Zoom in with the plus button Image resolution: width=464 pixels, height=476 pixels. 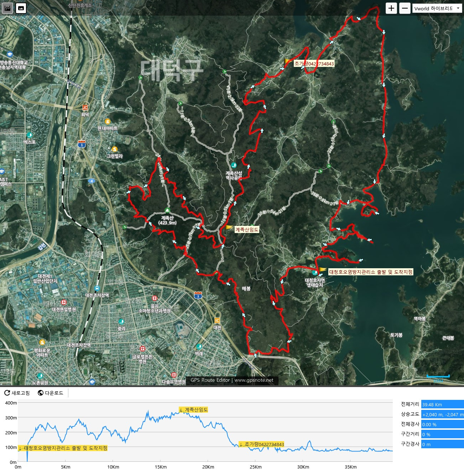coord(391,8)
